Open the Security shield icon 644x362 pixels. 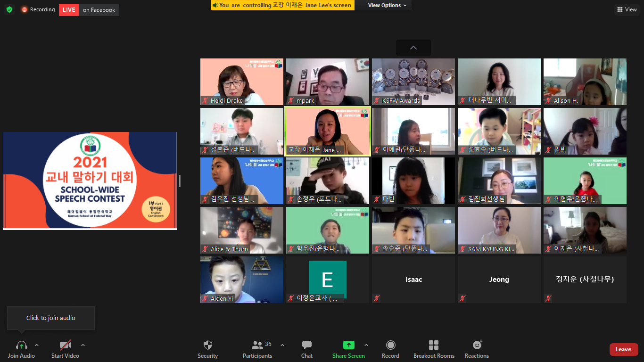click(207, 346)
